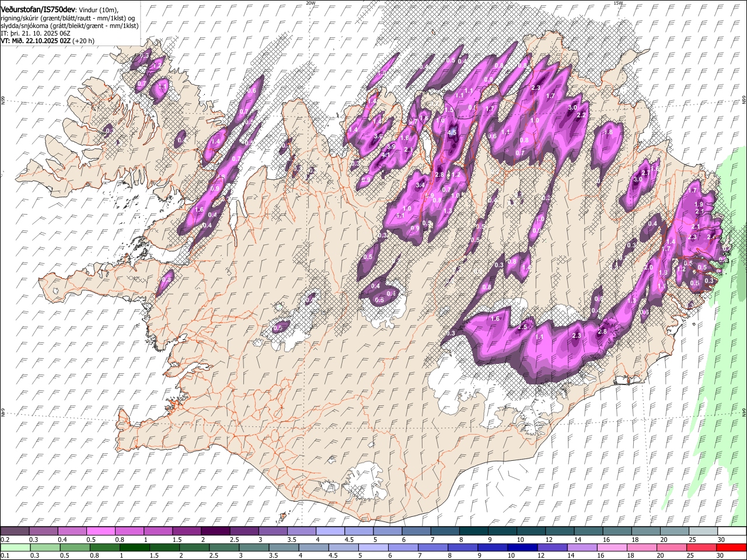The image size is (747, 560).
Task: Click the 0.1 label in the rainfall legend
Action: pyautogui.click(x=5, y=556)
